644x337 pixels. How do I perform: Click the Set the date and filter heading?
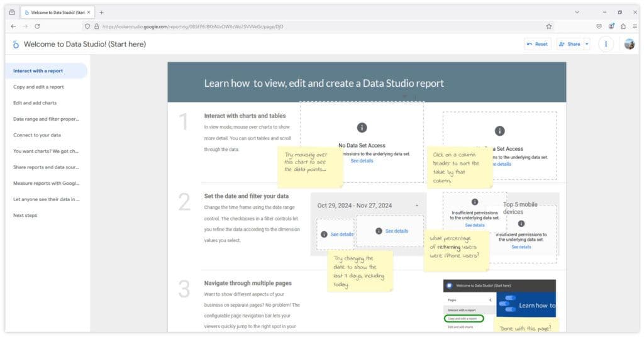pyautogui.click(x=247, y=196)
